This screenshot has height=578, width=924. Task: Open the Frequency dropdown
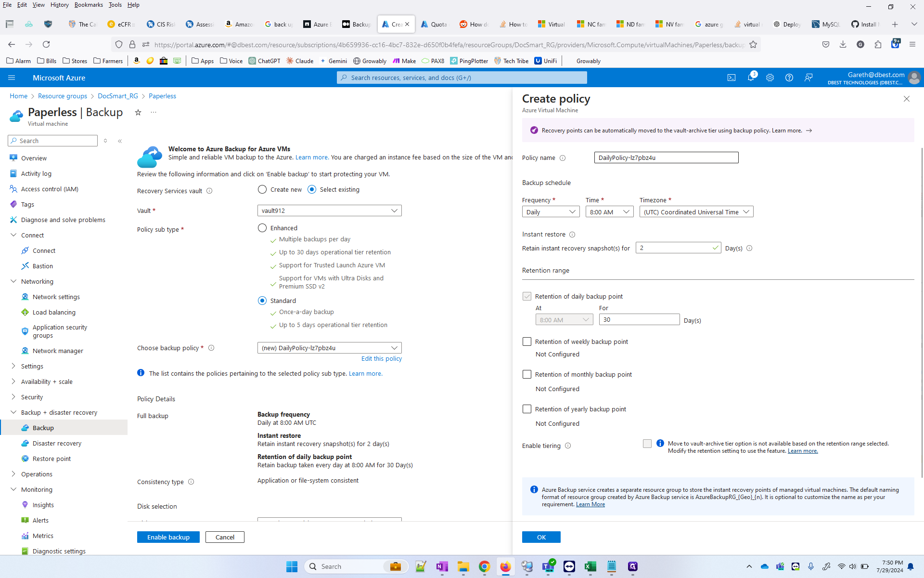click(551, 212)
